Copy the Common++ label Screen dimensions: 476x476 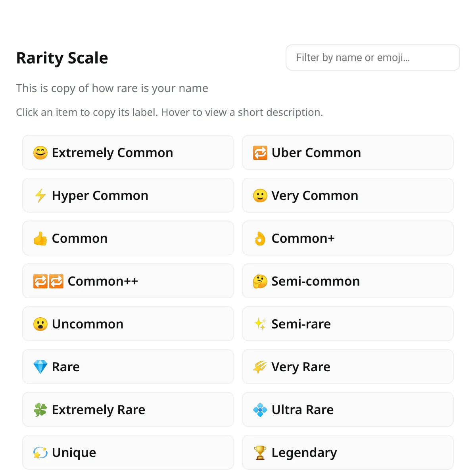tap(128, 281)
